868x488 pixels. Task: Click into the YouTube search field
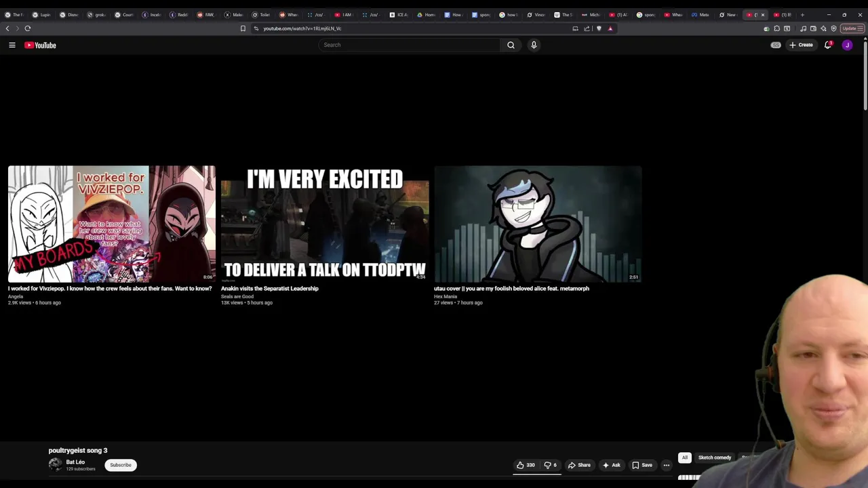tap(409, 45)
